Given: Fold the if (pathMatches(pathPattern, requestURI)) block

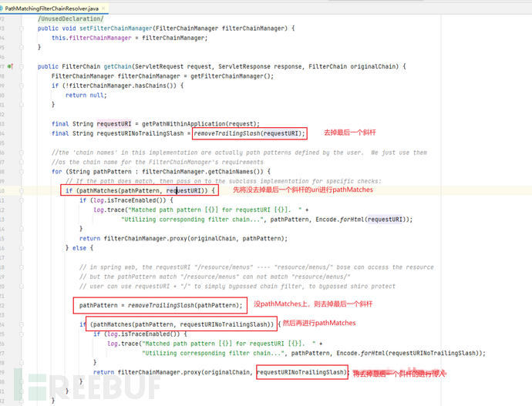Looking at the screenshot, I should (x=21, y=191).
